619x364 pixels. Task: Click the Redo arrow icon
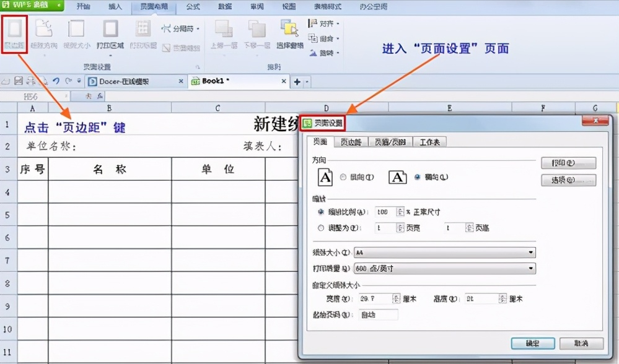69,81
